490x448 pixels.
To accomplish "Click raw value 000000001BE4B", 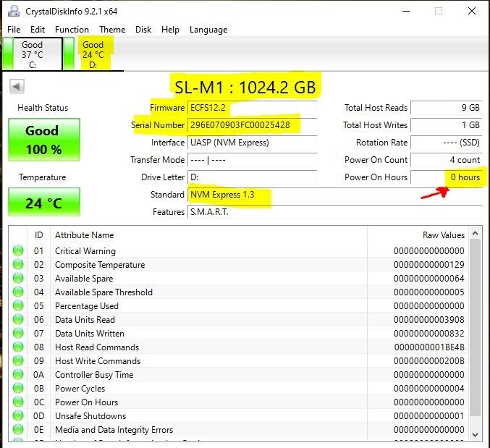I will tap(429, 347).
